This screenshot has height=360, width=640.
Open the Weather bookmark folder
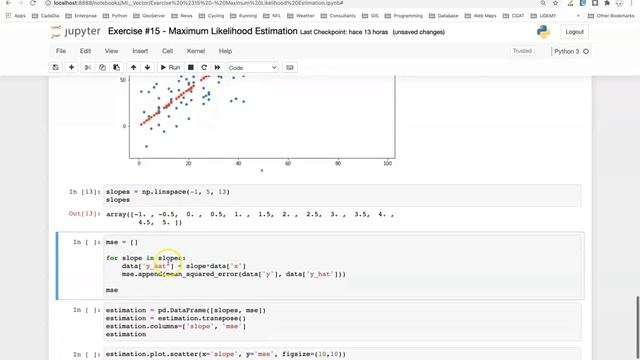pos(301,16)
